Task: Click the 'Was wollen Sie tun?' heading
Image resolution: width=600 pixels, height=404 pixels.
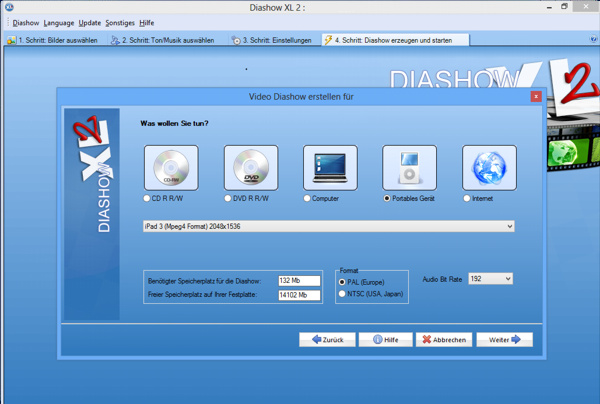Action: tap(174, 123)
